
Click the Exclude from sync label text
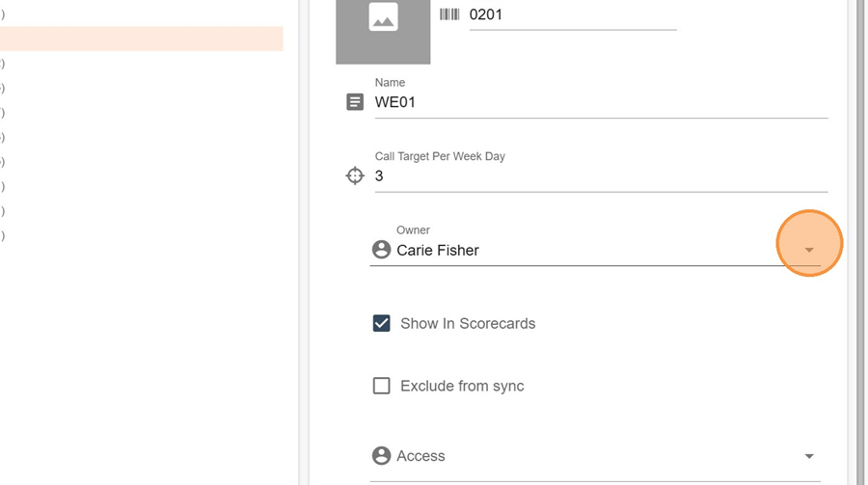pos(462,386)
